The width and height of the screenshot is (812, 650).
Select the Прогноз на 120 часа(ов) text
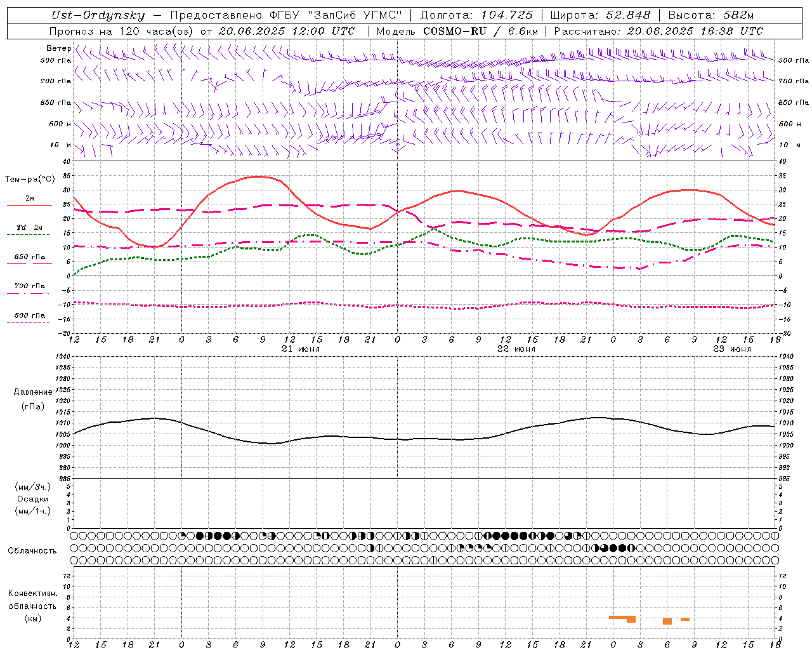tap(122, 31)
